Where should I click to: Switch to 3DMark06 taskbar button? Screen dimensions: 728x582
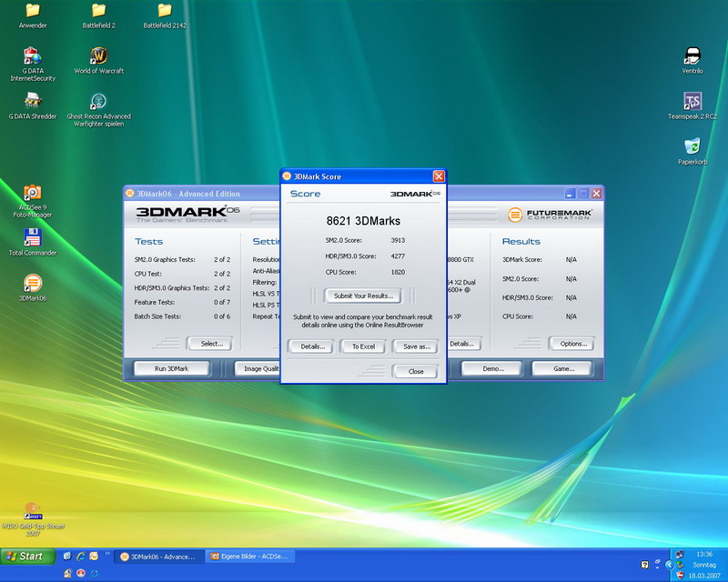point(158,557)
